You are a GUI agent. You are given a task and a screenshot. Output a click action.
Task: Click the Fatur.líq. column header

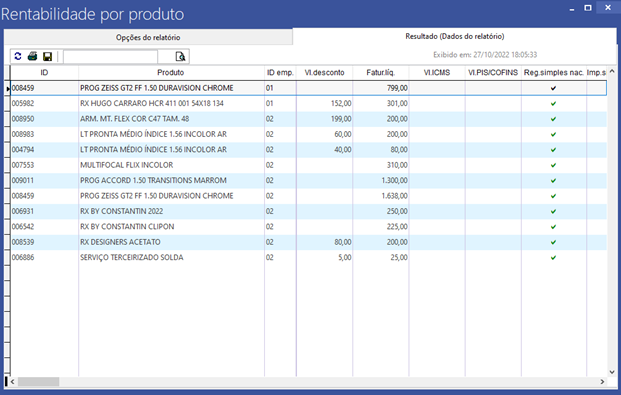(x=381, y=73)
